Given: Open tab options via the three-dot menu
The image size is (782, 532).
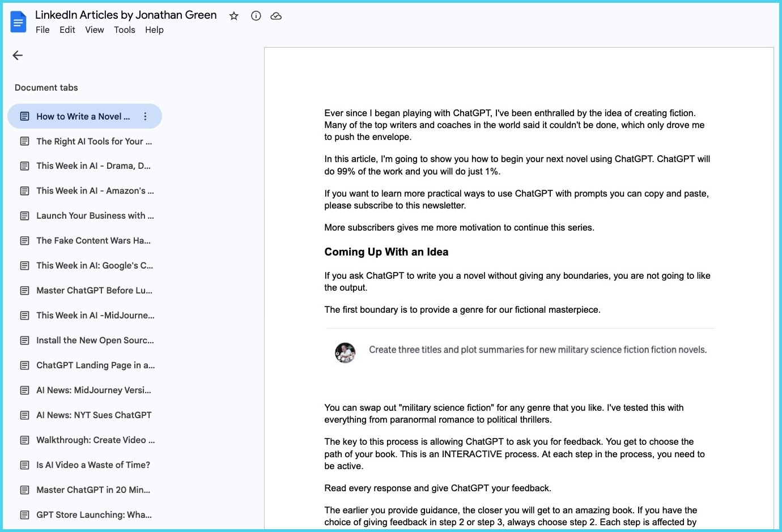Looking at the screenshot, I should click(145, 116).
